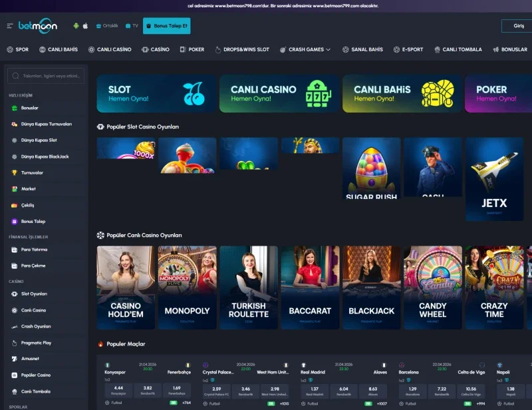Open +764 more markets for Konyaspor match
Viewport: 532px width, 410px height.
(x=186, y=403)
